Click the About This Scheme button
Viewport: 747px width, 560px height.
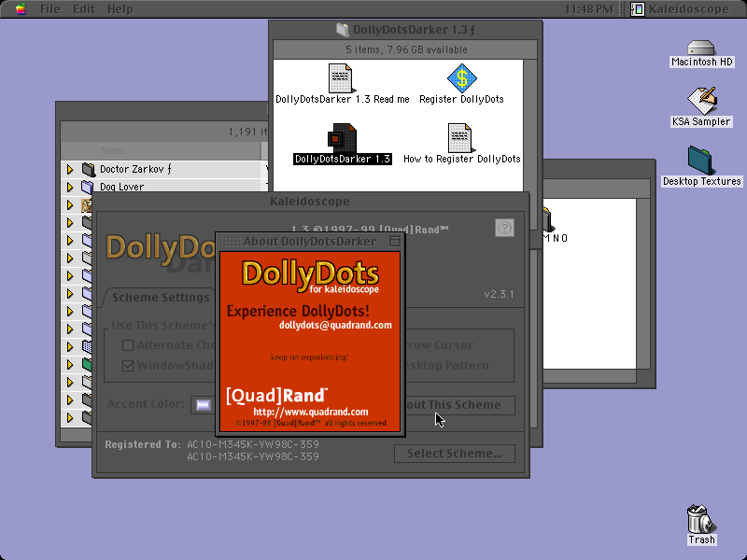click(x=459, y=405)
